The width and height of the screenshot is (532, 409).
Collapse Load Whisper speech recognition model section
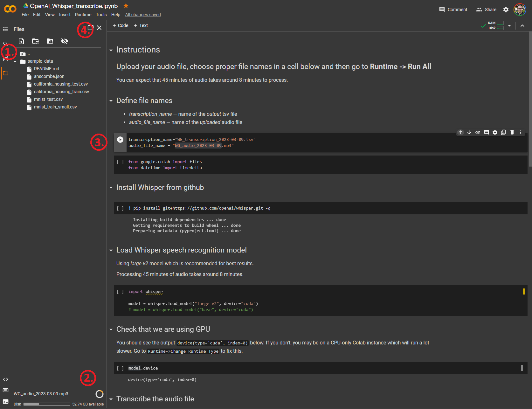[x=111, y=251]
